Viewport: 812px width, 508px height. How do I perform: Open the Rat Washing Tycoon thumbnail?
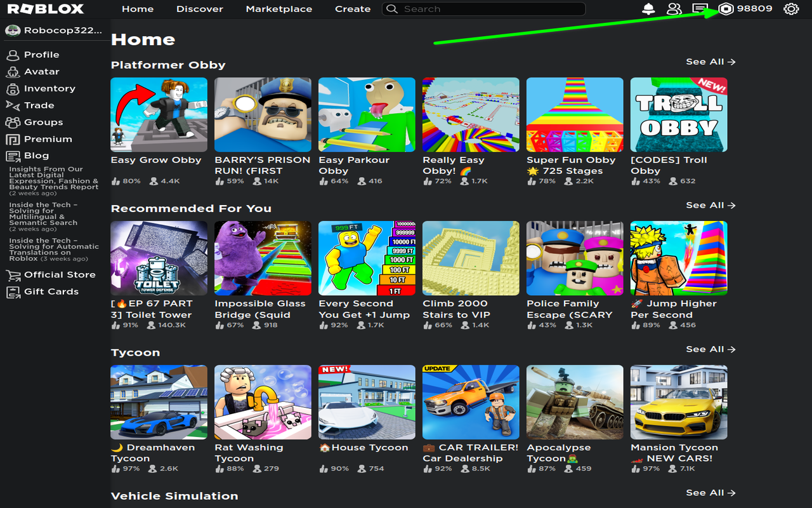pos(263,402)
